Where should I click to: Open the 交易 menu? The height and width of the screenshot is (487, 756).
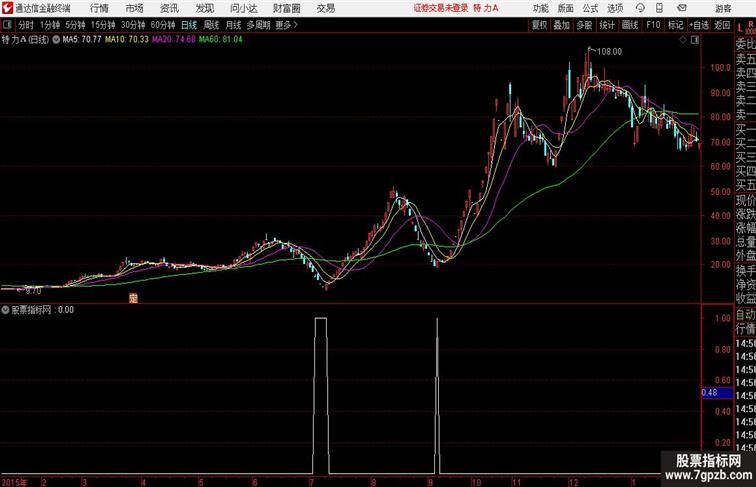click(326, 8)
